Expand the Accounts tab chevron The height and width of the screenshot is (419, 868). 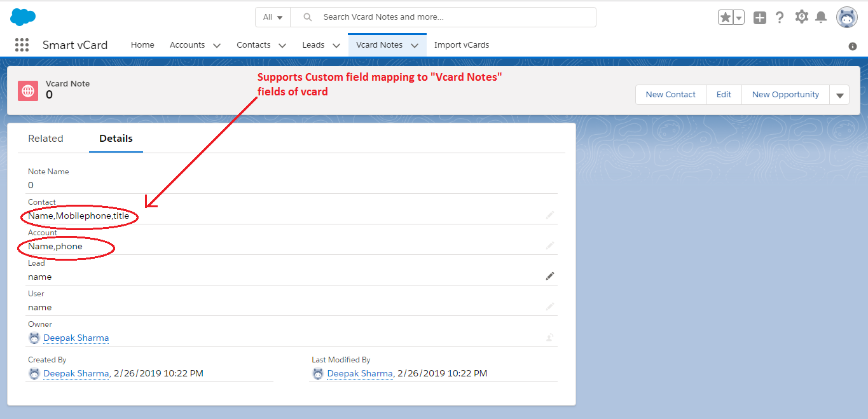coord(217,46)
